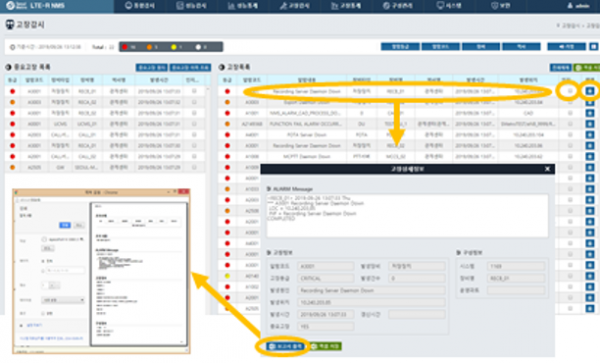The width and height of the screenshot is (600, 363).
Task: Click the blue report print button in dialog
Action: click(x=286, y=346)
